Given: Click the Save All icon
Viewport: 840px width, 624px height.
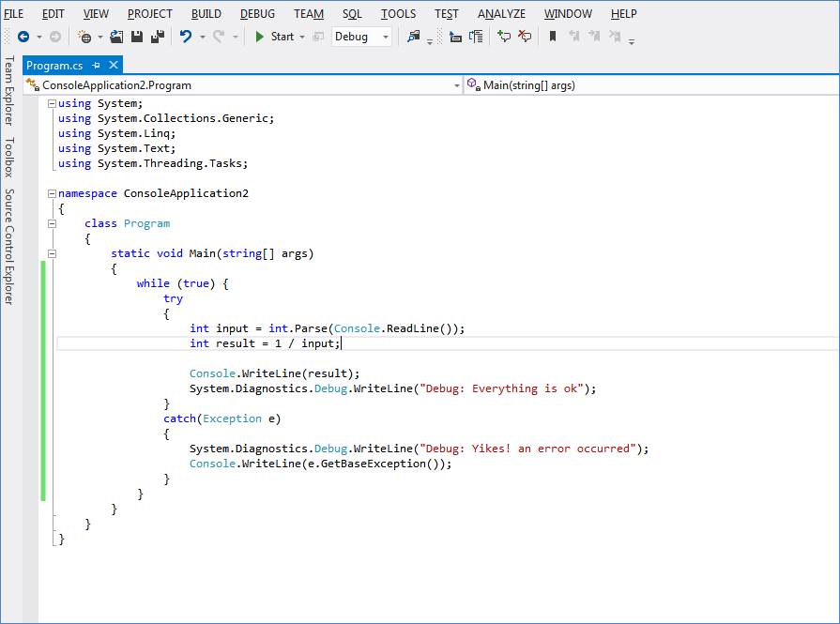Looking at the screenshot, I should [x=158, y=37].
